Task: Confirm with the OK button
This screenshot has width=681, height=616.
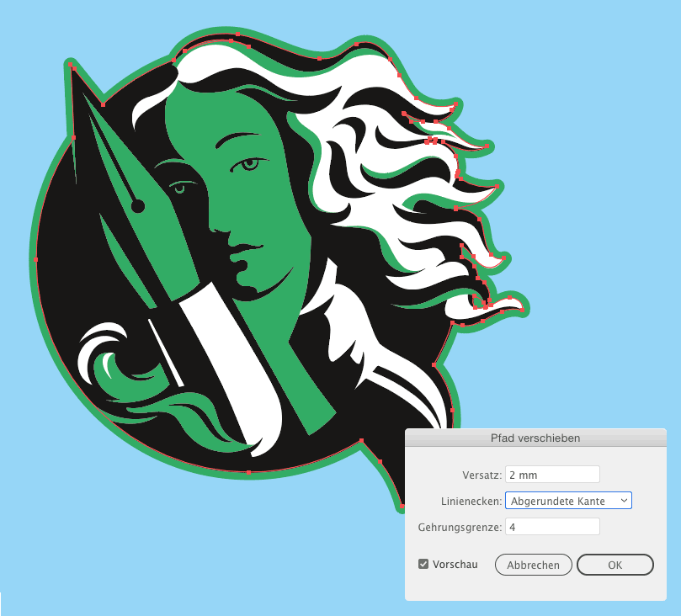Action: click(x=615, y=565)
